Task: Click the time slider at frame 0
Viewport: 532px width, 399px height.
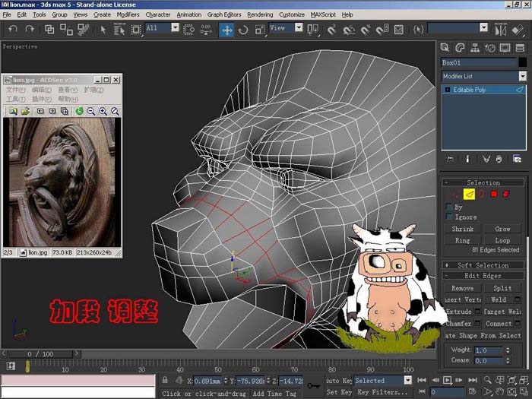Action: 27,367
